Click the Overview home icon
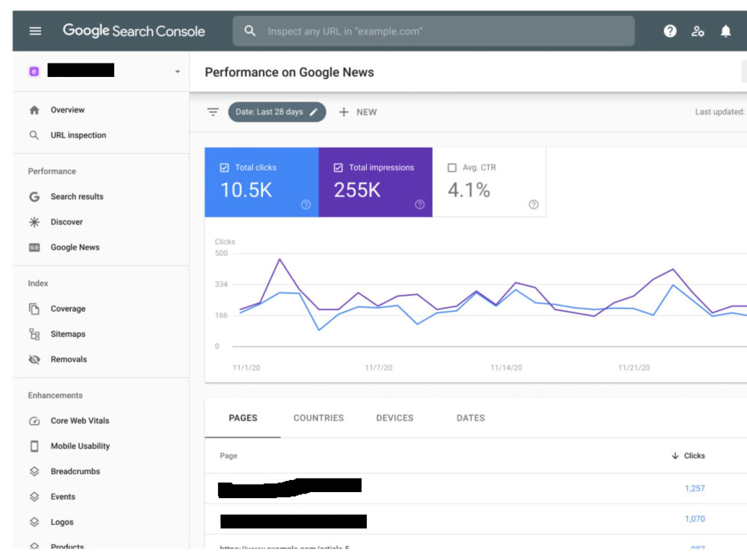This screenshot has width=747, height=560. click(34, 110)
